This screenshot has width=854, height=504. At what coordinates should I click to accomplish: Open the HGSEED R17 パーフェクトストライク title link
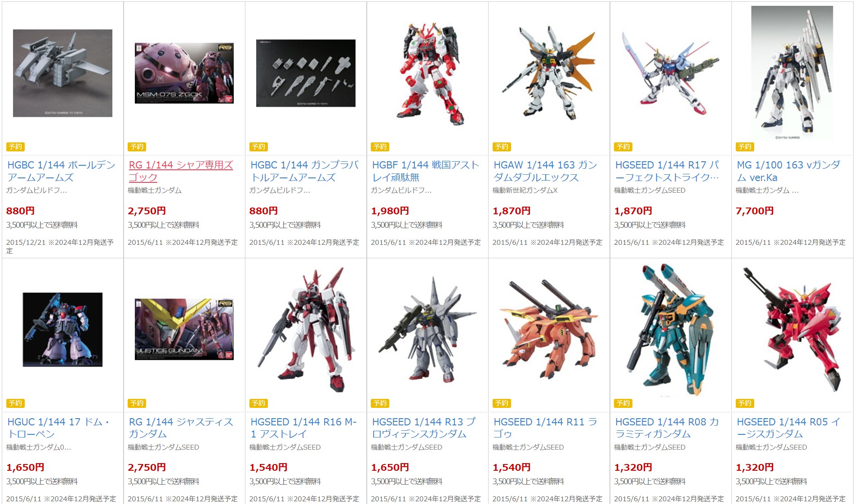667,171
